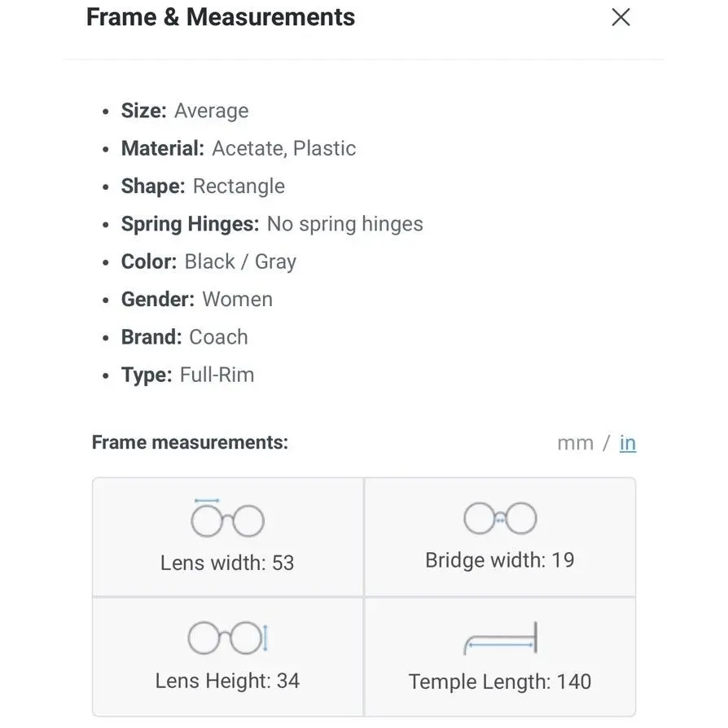Click the Shape value 'Rectangle'
The image size is (728, 728).
(x=239, y=186)
